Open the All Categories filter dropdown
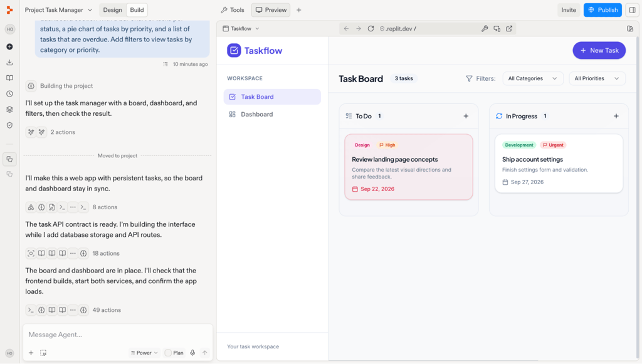The image size is (642, 364). click(533, 78)
